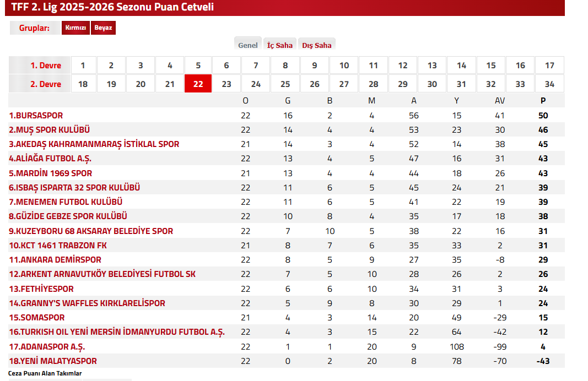Image resolution: width=588 pixels, height=381 pixels.
Task: Open the Bursaspor team link
Action: pos(36,116)
